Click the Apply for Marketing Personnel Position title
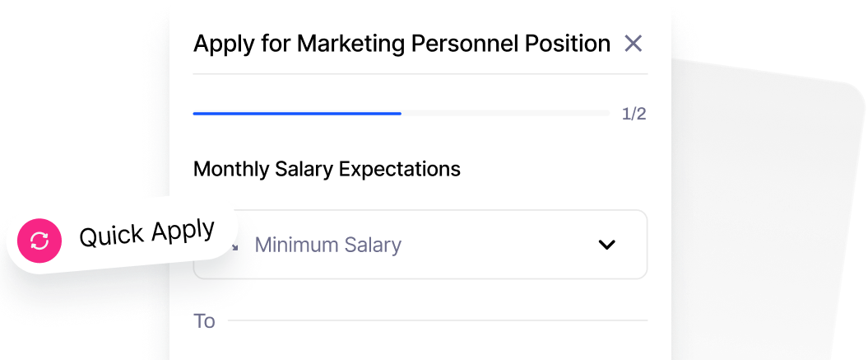This screenshot has width=868, height=360. 401,44
